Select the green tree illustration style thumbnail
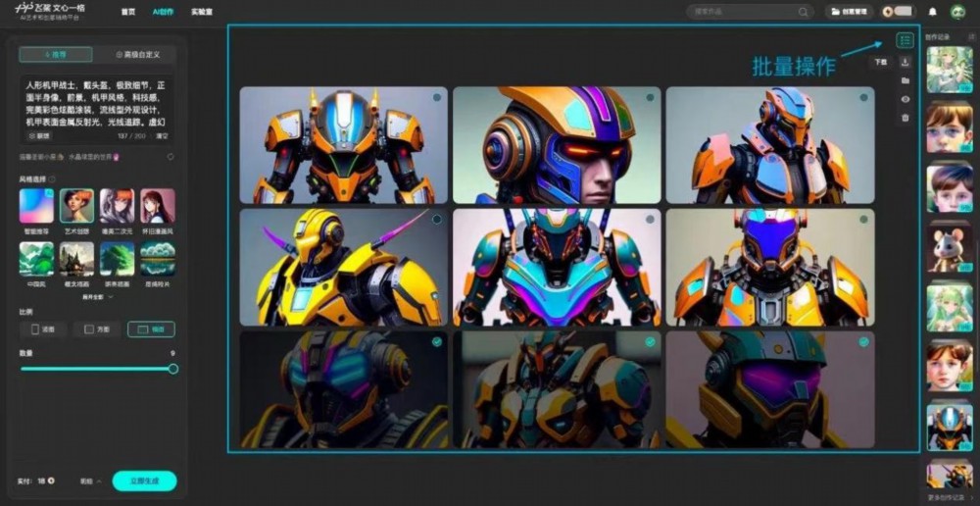980x506 pixels. click(117, 259)
